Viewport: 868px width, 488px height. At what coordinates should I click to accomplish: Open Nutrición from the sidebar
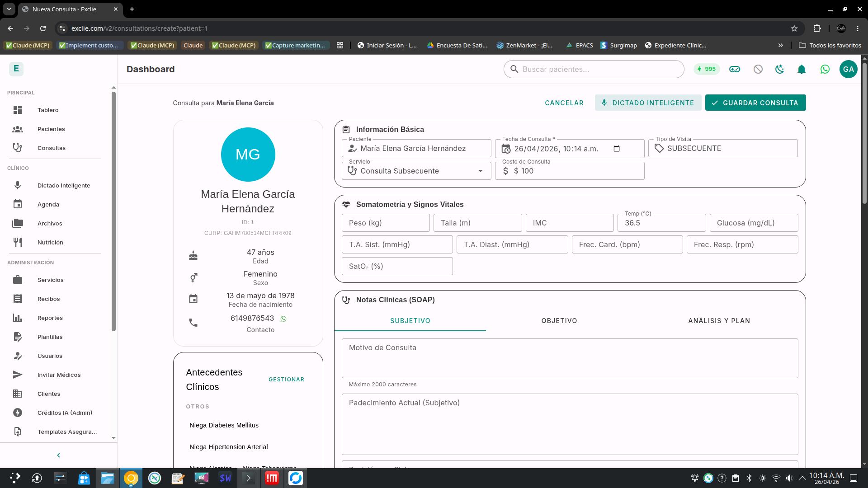click(50, 242)
